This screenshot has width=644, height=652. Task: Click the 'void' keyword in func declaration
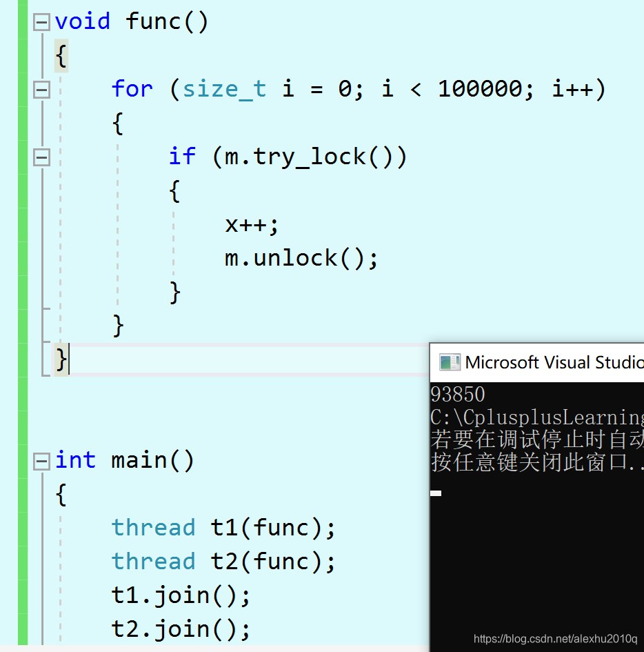point(83,21)
